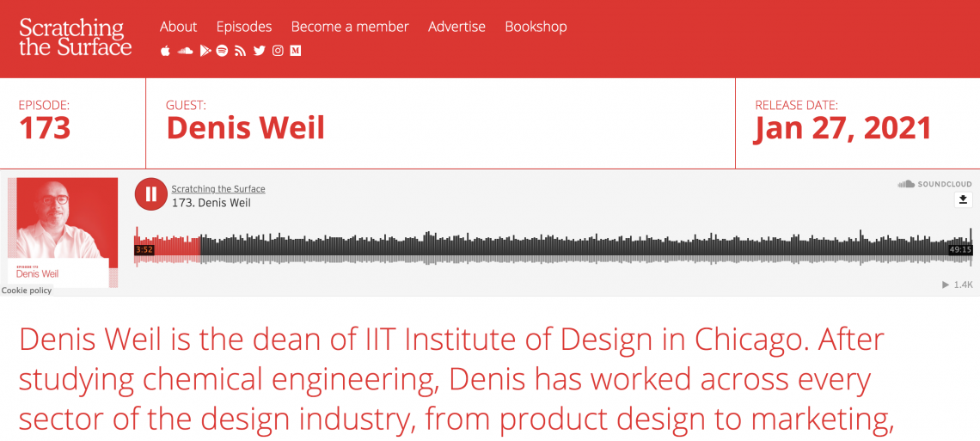
Task: Pause the episode playback
Action: click(x=150, y=194)
